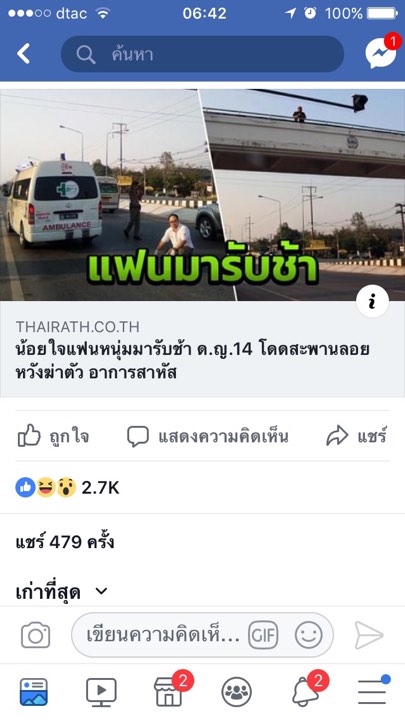The width and height of the screenshot is (405, 720).
Task: Open the Thairath article headline link
Action: click(192, 360)
